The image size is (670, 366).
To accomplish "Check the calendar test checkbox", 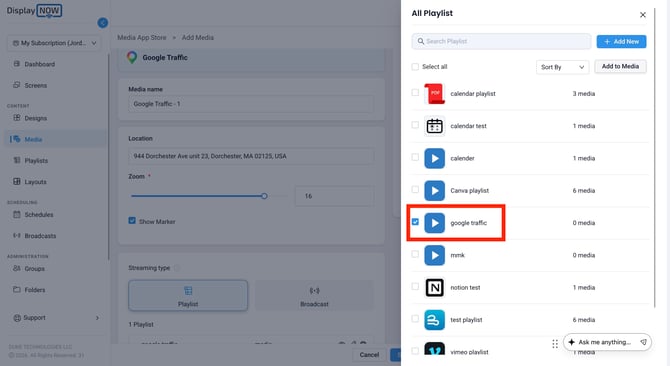I will (x=415, y=125).
